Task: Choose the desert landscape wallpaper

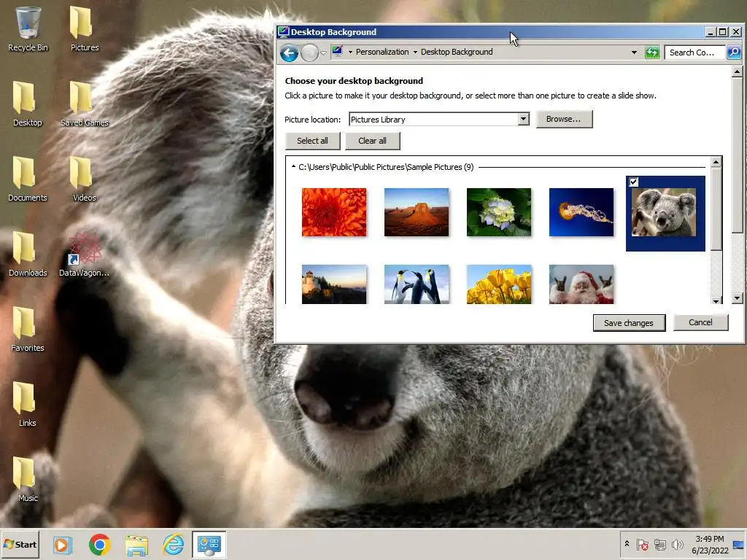Action: 417,212
